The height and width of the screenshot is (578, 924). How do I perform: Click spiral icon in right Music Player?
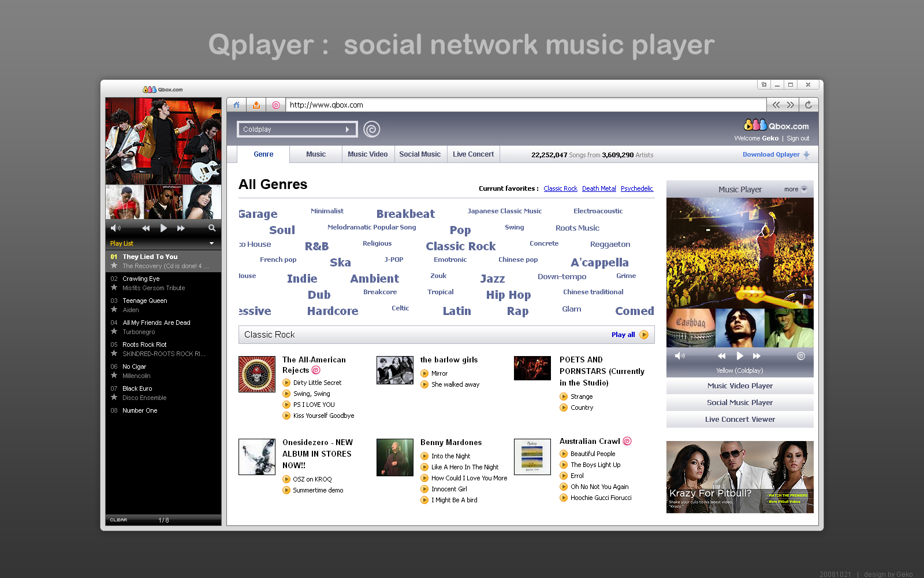801,356
